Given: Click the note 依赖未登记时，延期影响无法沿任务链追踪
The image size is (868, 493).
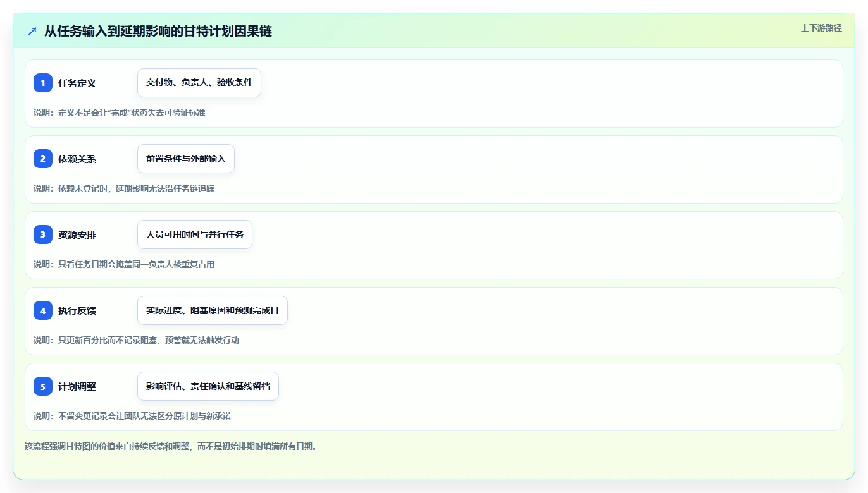Looking at the screenshot, I should (x=137, y=188).
